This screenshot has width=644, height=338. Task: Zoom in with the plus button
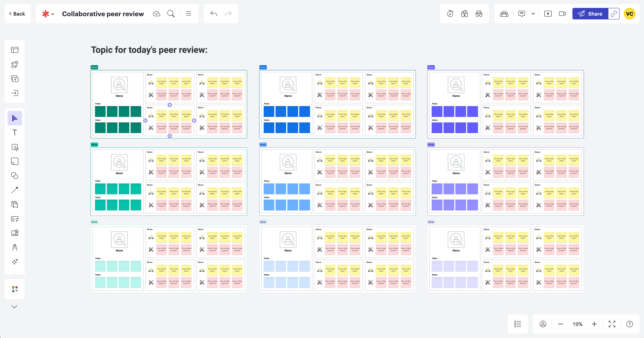594,324
